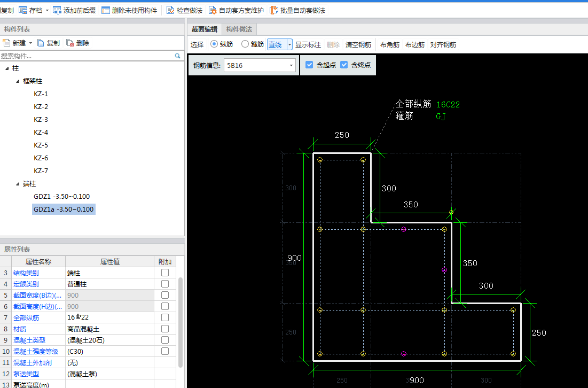Check 附加 box for 结构类别 row
The width and height of the screenshot is (588, 388).
click(x=165, y=273)
